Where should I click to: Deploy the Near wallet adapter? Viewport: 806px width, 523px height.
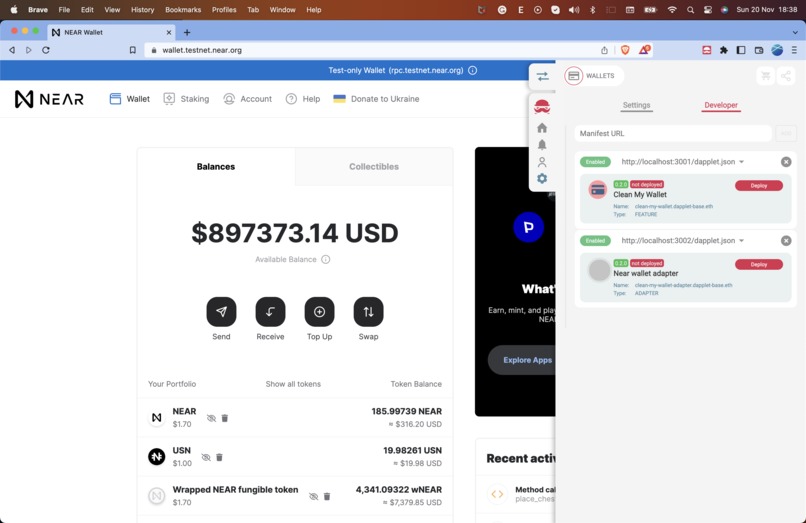tap(759, 264)
